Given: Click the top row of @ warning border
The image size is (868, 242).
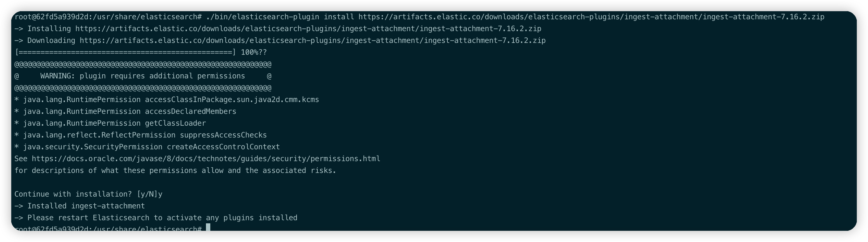Looking at the screenshot, I should (142, 64).
